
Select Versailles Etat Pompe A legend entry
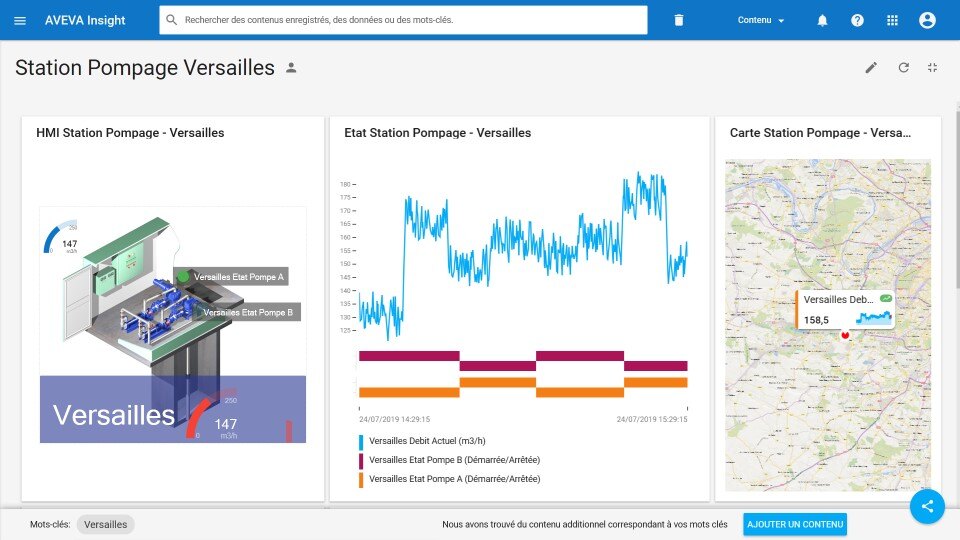pos(454,479)
